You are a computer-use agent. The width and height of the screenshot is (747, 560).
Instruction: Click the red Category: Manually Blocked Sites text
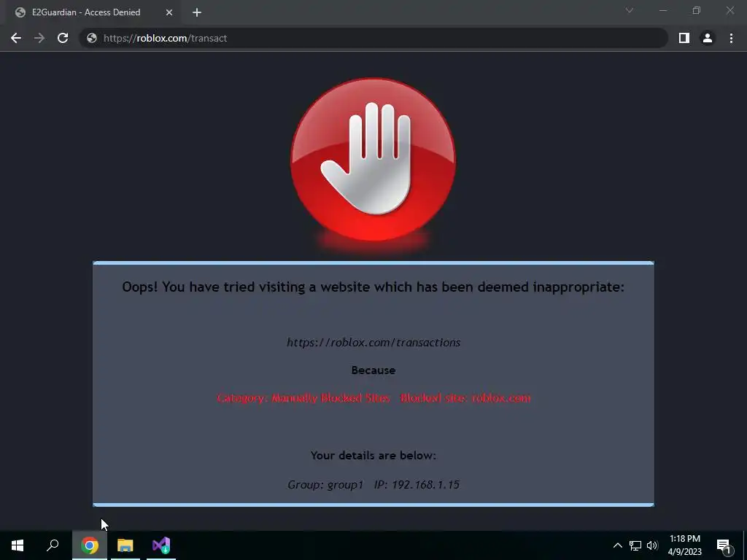pos(373,398)
